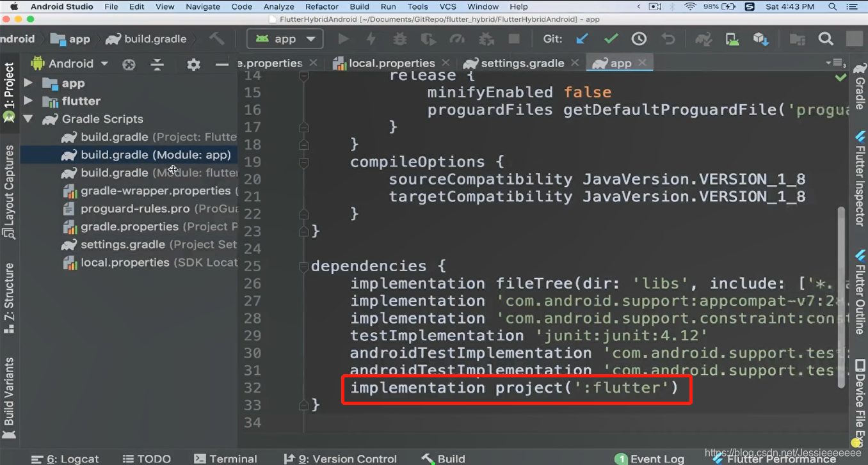Hide the project panel with minus icon
This screenshot has height=465, width=868.
(221, 64)
